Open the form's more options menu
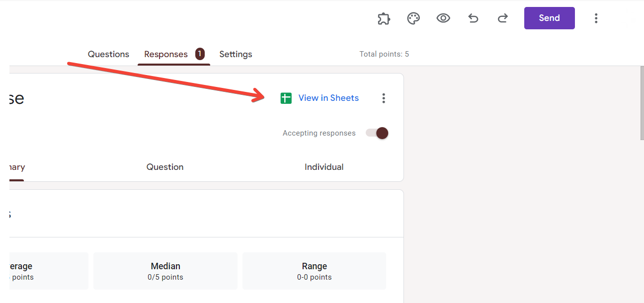The height and width of the screenshot is (303, 644). (596, 18)
